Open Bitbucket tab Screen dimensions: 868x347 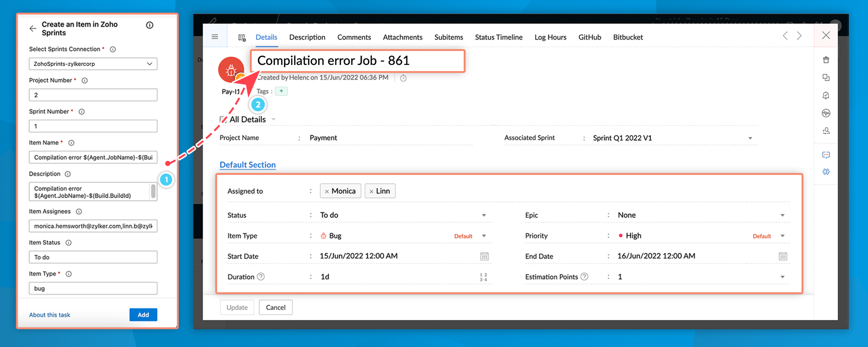tap(628, 37)
